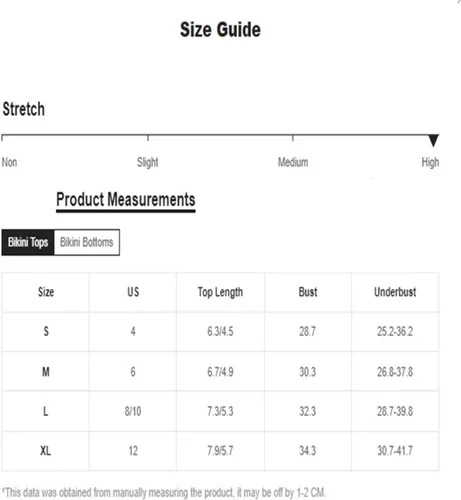461x500 pixels.
Task: Click the Bust column header
Action: tap(308, 292)
